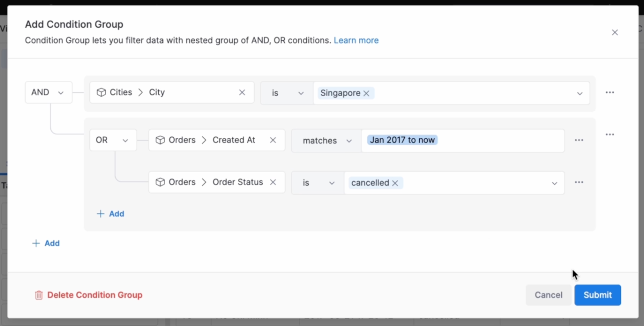Click the cube icon beside Orders Created At

point(160,140)
